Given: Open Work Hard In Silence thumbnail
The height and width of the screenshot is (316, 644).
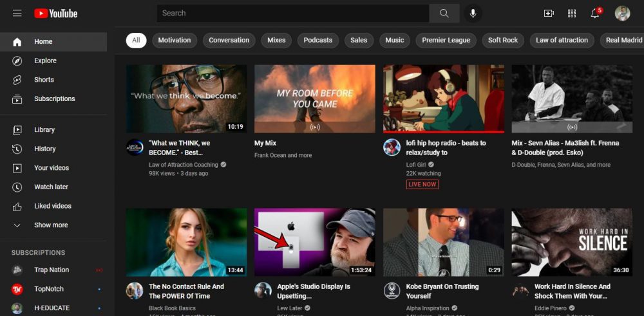Looking at the screenshot, I should coord(572,242).
